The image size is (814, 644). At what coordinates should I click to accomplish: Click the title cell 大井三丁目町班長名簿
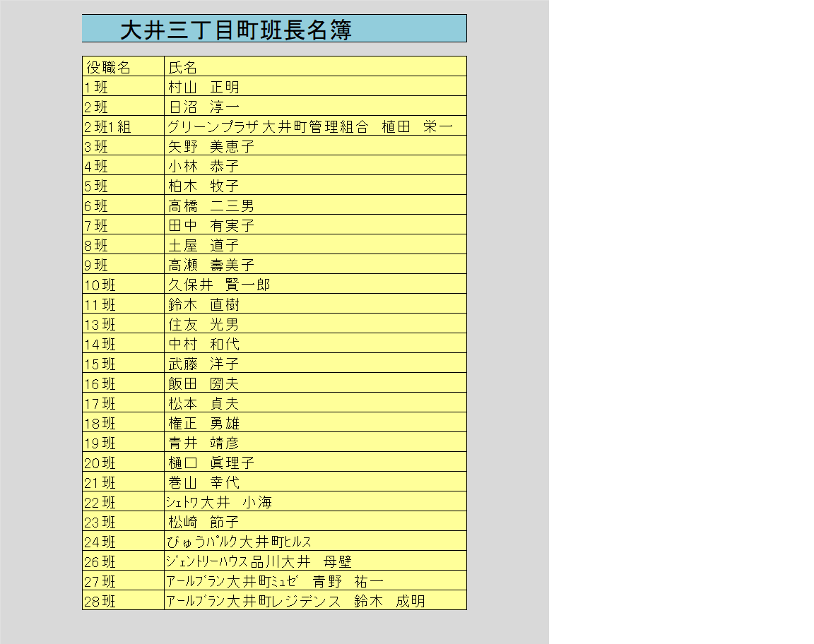[x=274, y=29]
